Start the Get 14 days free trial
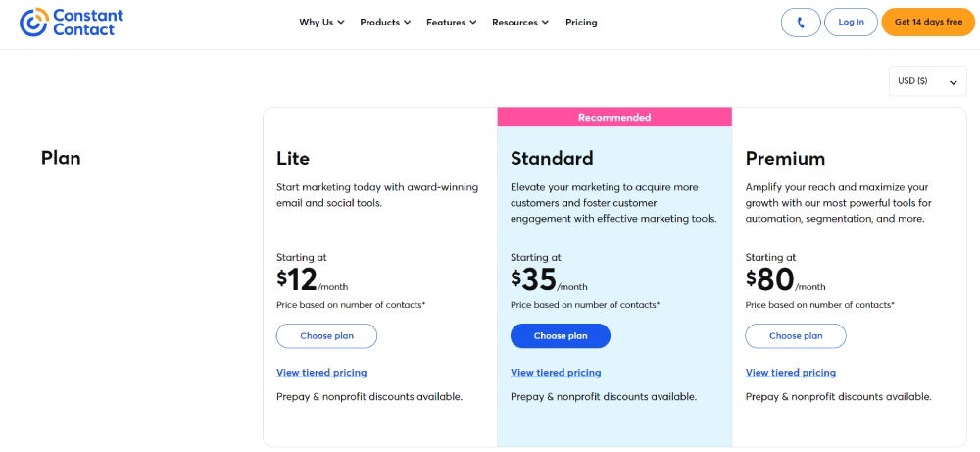This screenshot has height=452, width=980. (x=928, y=22)
